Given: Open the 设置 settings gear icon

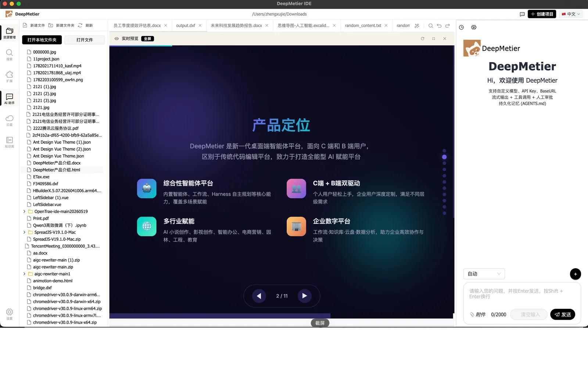Looking at the screenshot, I should 10,314.
